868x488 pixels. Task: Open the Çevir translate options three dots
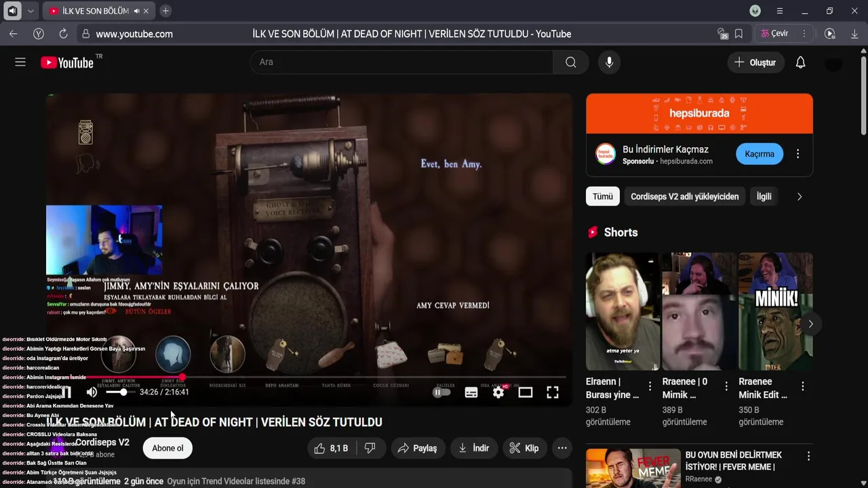tap(804, 34)
